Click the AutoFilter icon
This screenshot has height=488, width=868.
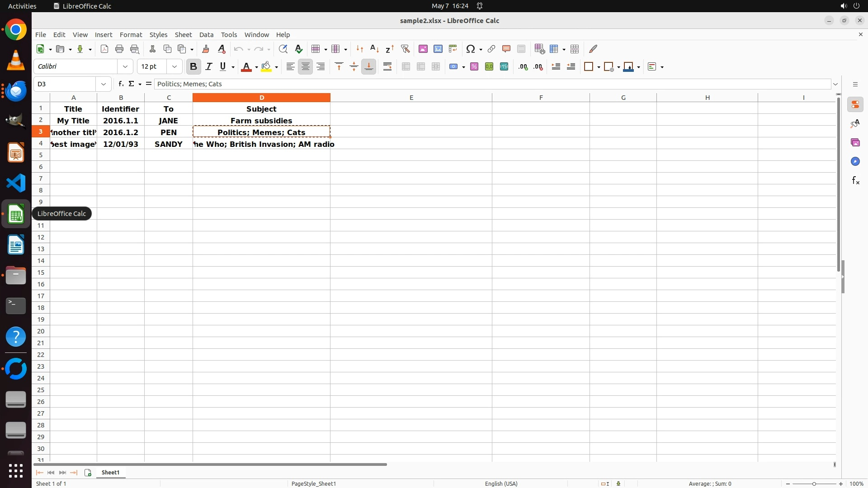[x=405, y=49]
